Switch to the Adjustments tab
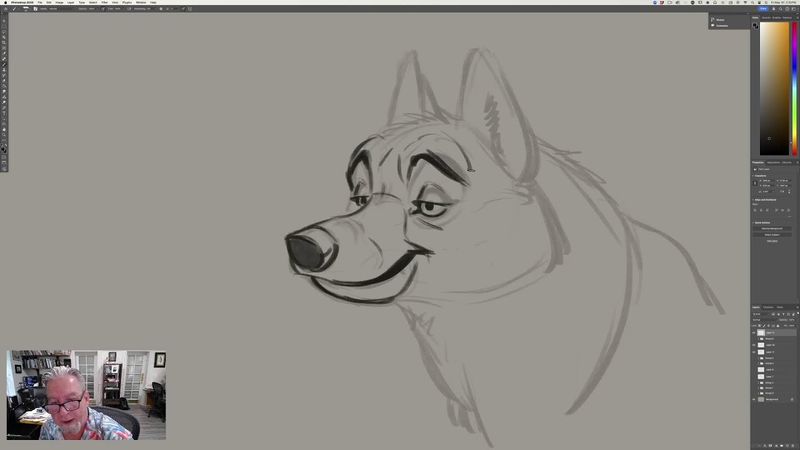The height and width of the screenshot is (450, 800). tap(773, 162)
